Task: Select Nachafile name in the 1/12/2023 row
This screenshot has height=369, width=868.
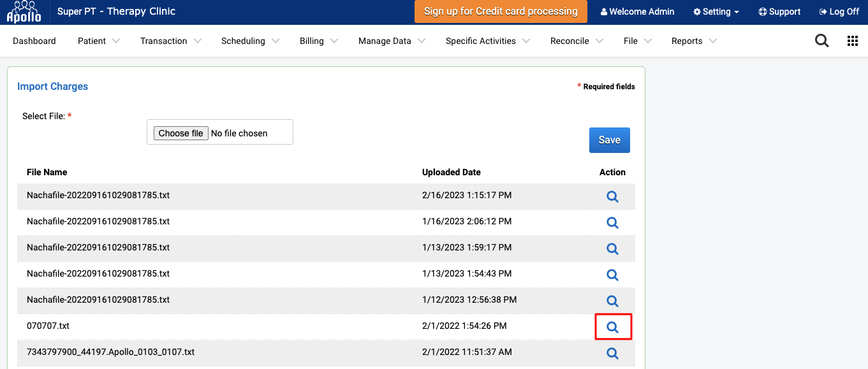Action: coord(98,300)
